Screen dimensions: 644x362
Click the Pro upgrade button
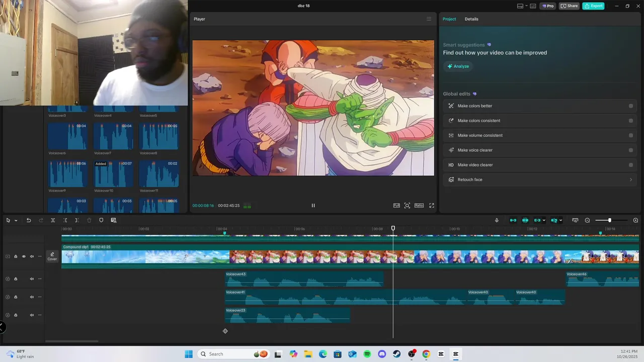[x=548, y=6]
